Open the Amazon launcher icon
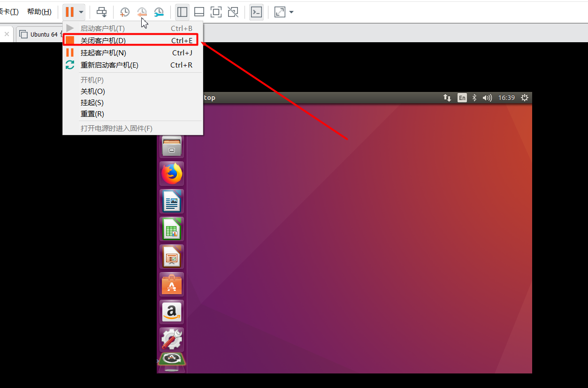The width and height of the screenshot is (588, 388). point(171,312)
